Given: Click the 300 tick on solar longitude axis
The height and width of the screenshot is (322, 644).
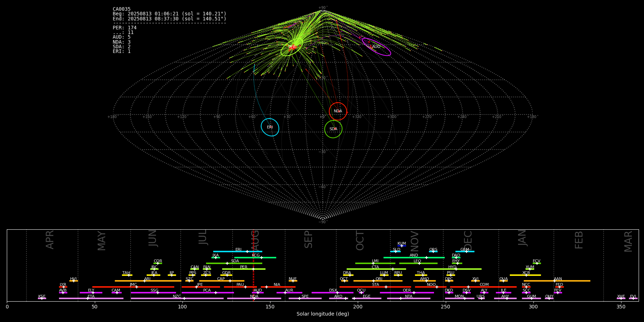Looking at the screenshot, I should (x=533, y=307).
